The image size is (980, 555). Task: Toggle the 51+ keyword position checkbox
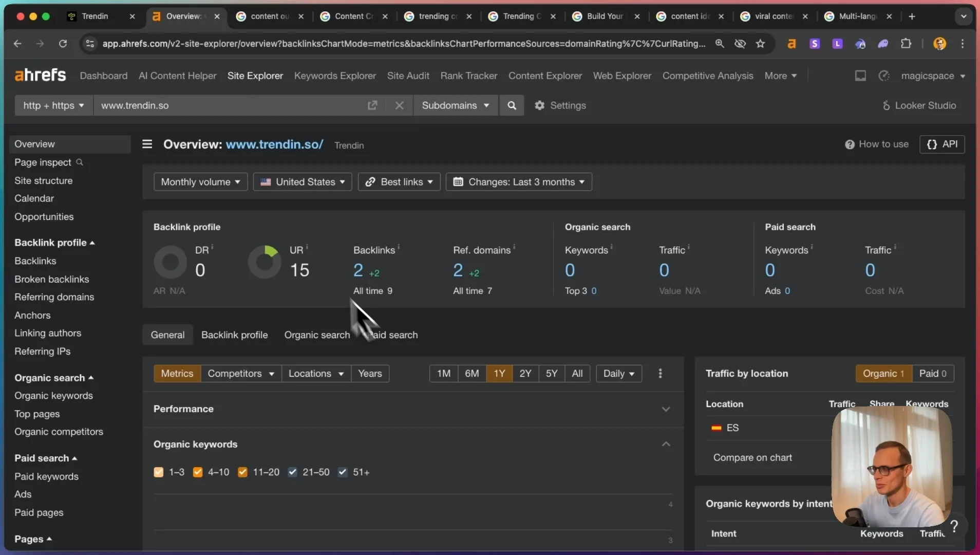coord(343,472)
